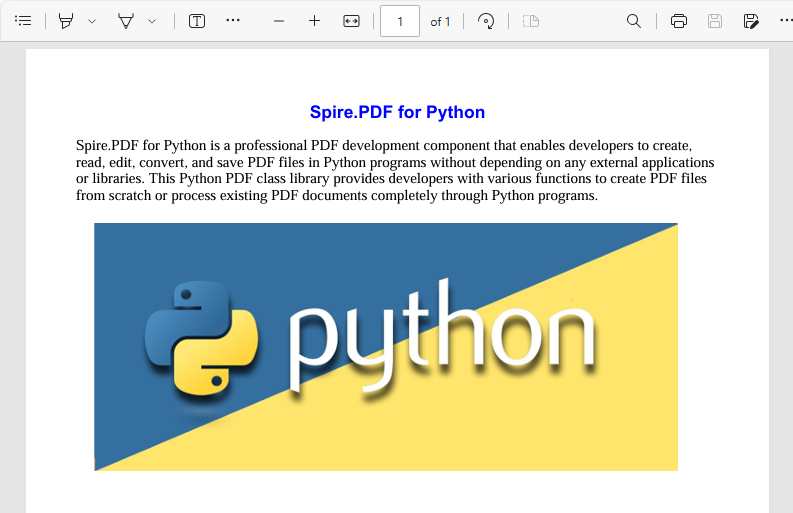Open the ellipsis menu at far right
The height and width of the screenshot is (513, 793).
786,21
